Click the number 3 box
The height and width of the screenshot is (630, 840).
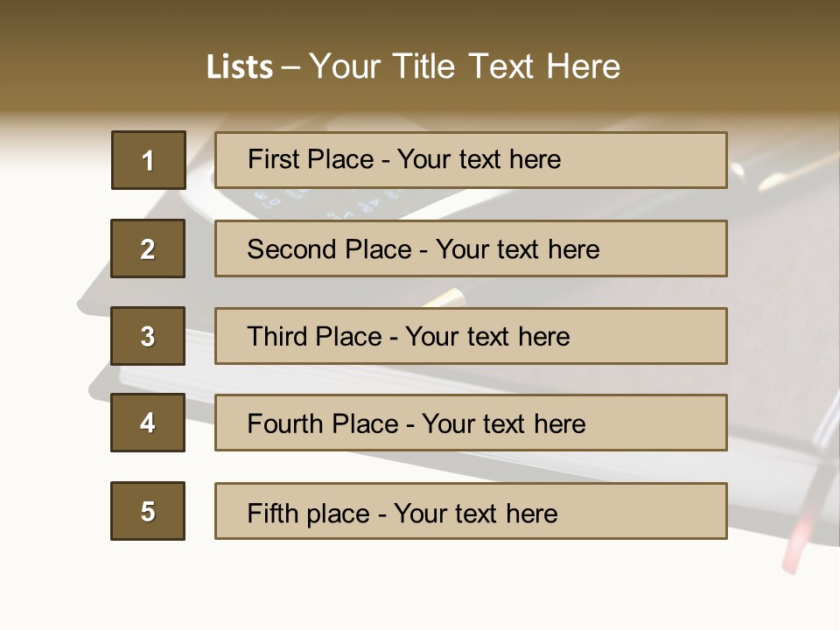148,336
